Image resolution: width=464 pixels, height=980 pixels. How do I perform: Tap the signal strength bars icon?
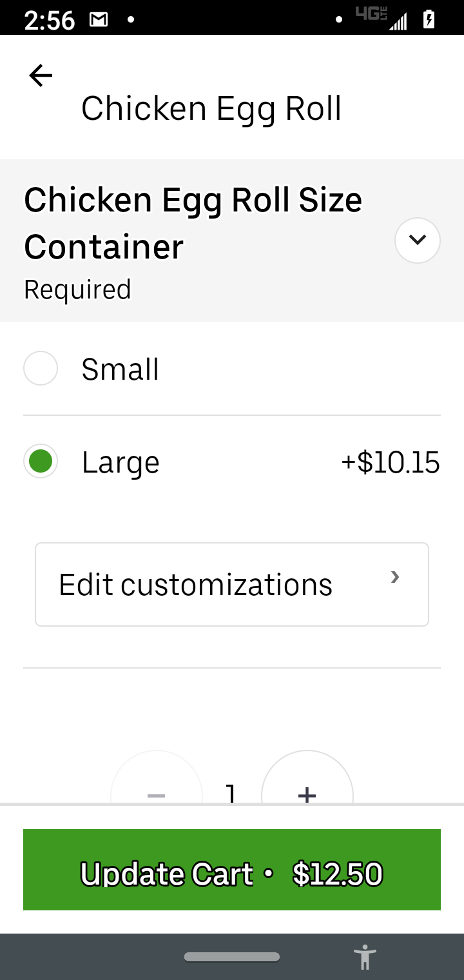pos(398,23)
